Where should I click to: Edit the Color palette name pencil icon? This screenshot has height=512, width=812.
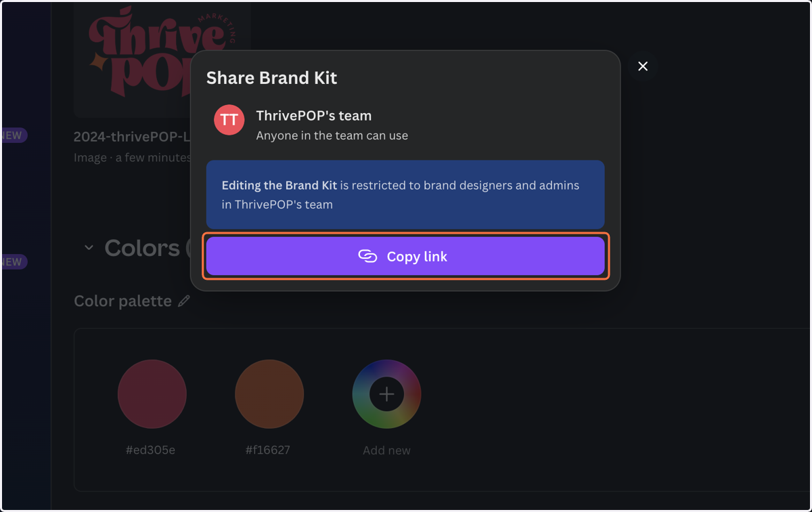pyautogui.click(x=184, y=301)
